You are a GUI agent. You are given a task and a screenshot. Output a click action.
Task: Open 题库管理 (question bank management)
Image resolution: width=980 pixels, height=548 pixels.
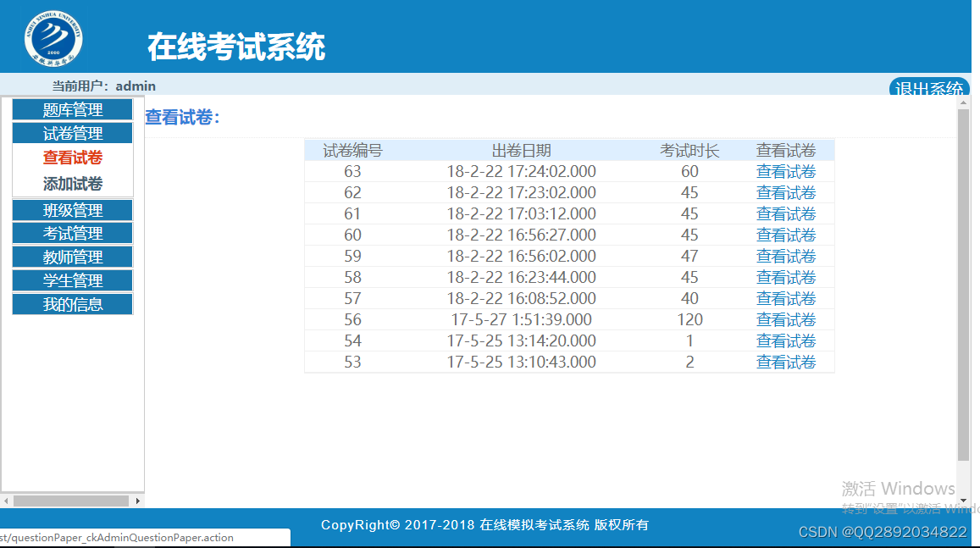[72, 108]
